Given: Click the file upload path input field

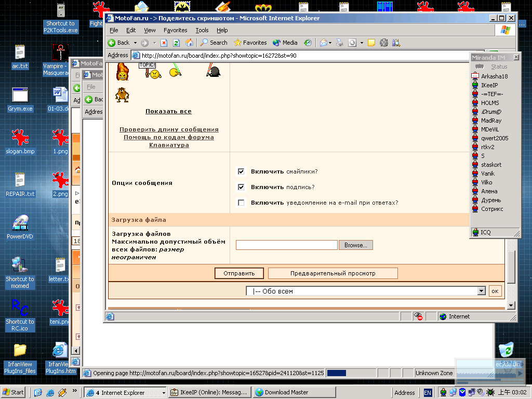Looking at the screenshot, I should [286, 245].
